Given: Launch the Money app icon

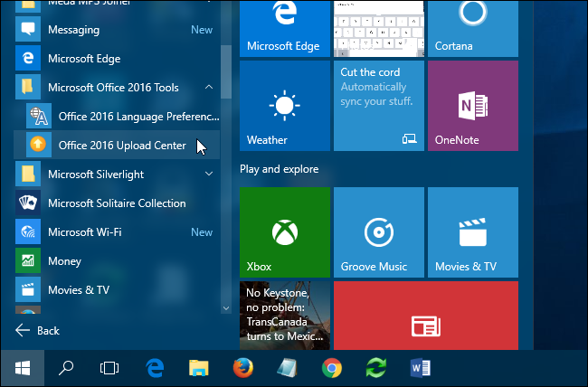Looking at the screenshot, I should click(28, 260).
